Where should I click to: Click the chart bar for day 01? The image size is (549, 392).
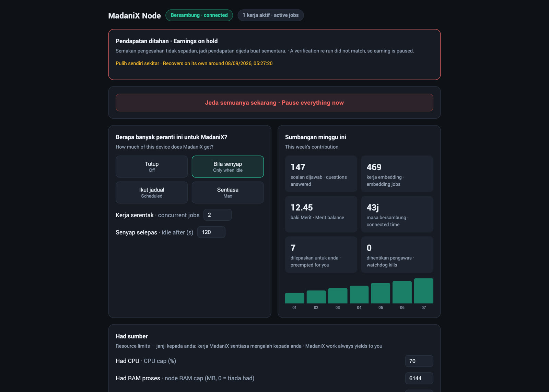click(x=294, y=298)
